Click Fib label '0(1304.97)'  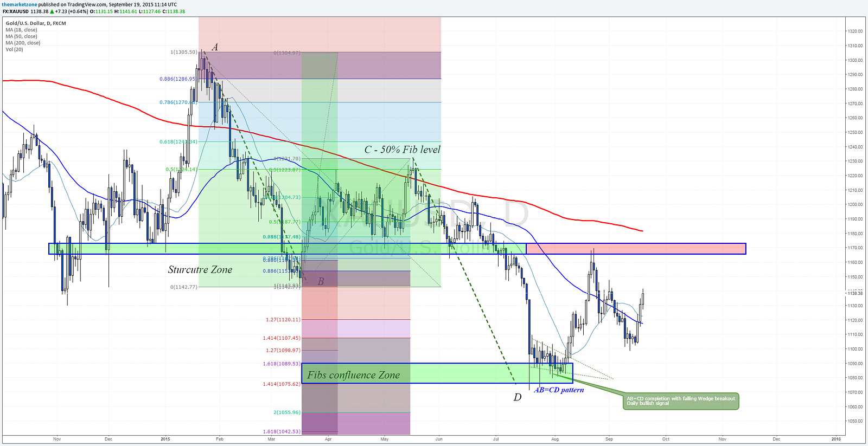(x=287, y=53)
